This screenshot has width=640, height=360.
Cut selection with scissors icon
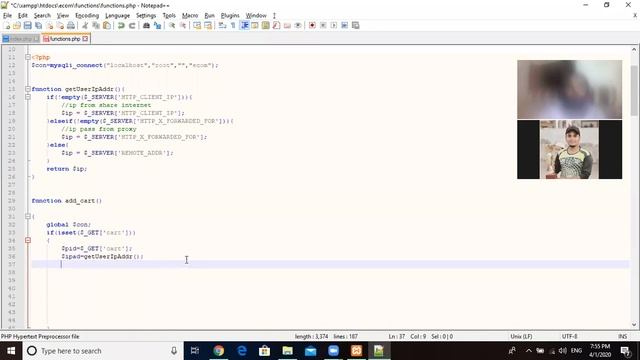[x=85, y=25]
